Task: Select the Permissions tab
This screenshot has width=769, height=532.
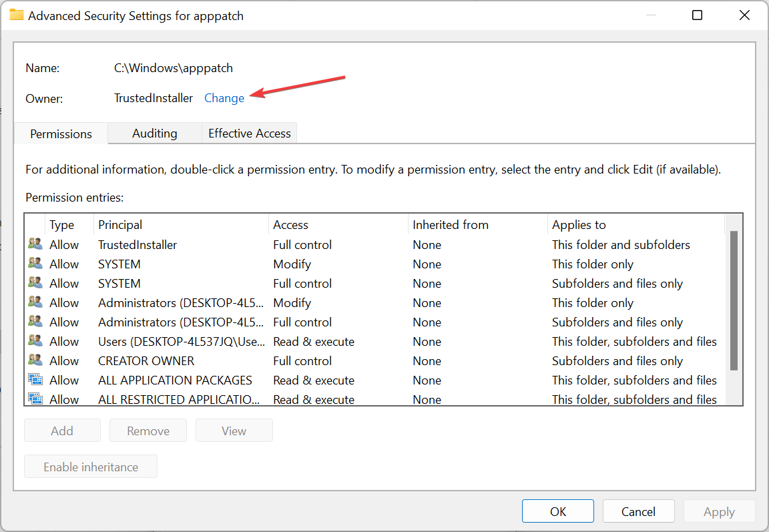Action: [x=61, y=134]
